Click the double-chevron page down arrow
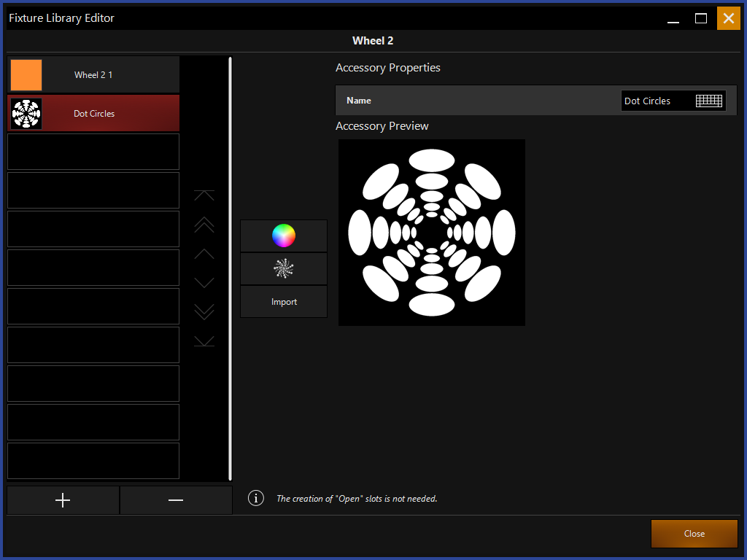The width and height of the screenshot is (747, 560). click(204, 312)
